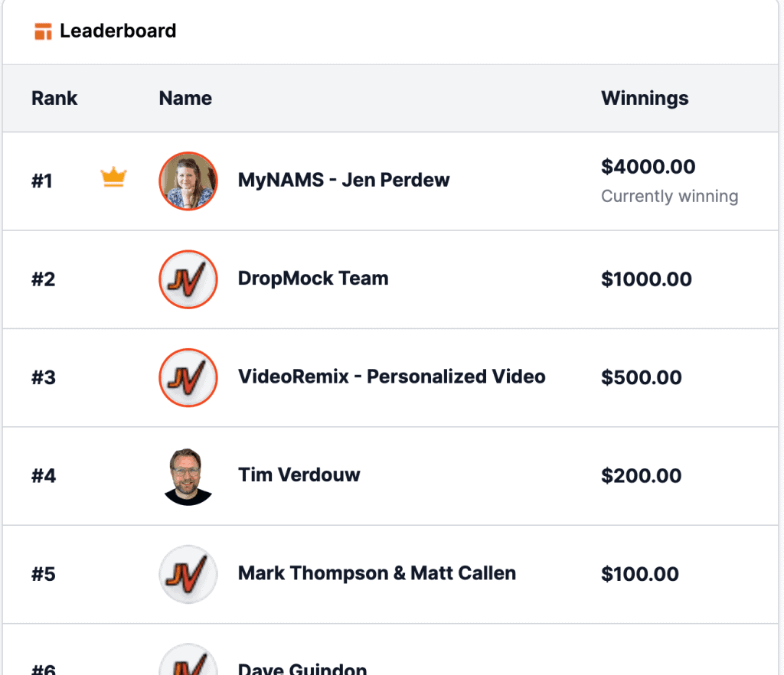Screen dimensions: 784x675
Task: Select the VideoRemix logo avatar
Action: tap(188, 377)
